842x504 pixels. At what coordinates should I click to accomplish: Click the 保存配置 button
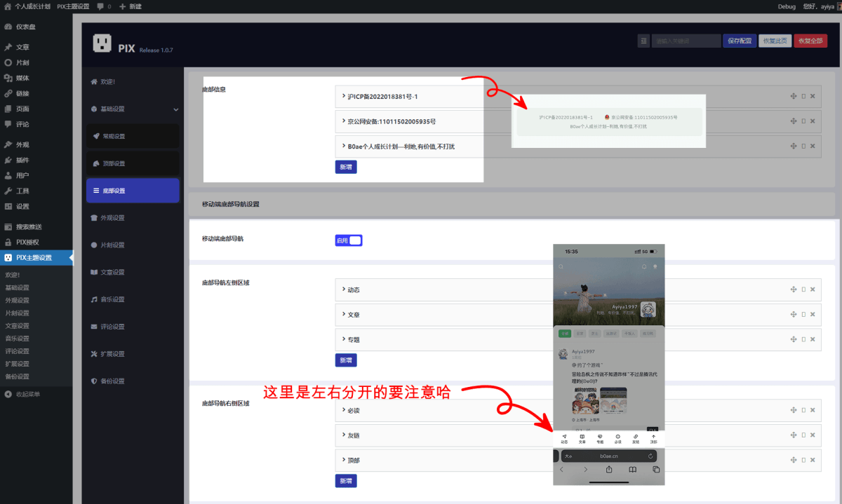(739, 41)
